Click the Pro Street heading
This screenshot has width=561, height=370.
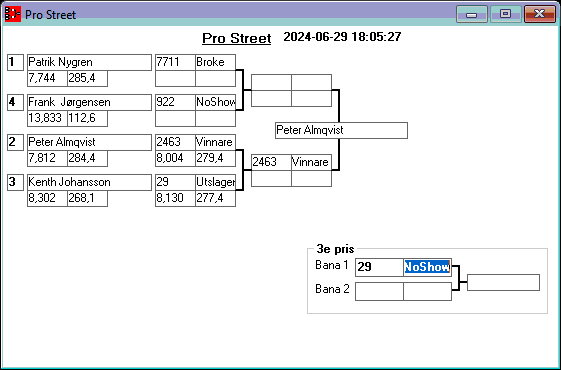coord(236,38)
